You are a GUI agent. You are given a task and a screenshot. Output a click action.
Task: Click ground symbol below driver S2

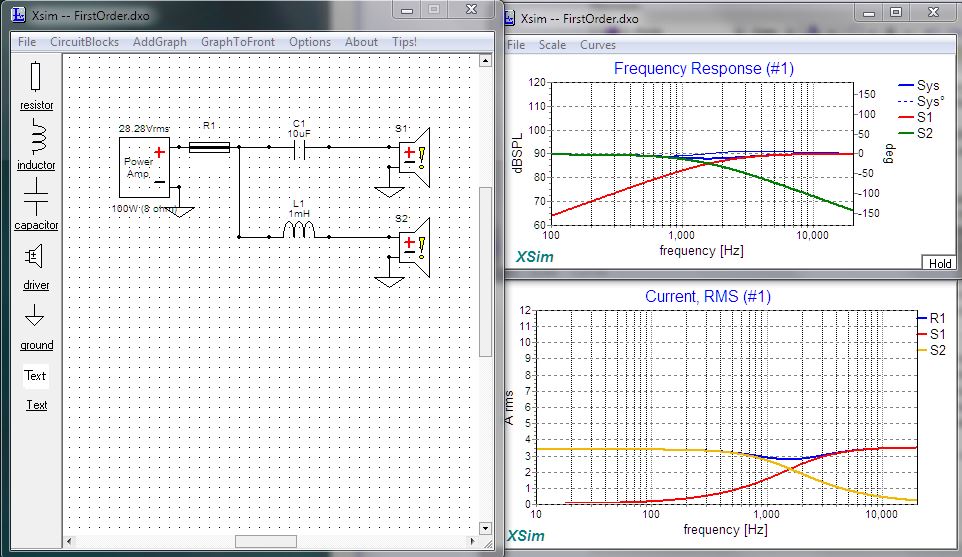390,282
